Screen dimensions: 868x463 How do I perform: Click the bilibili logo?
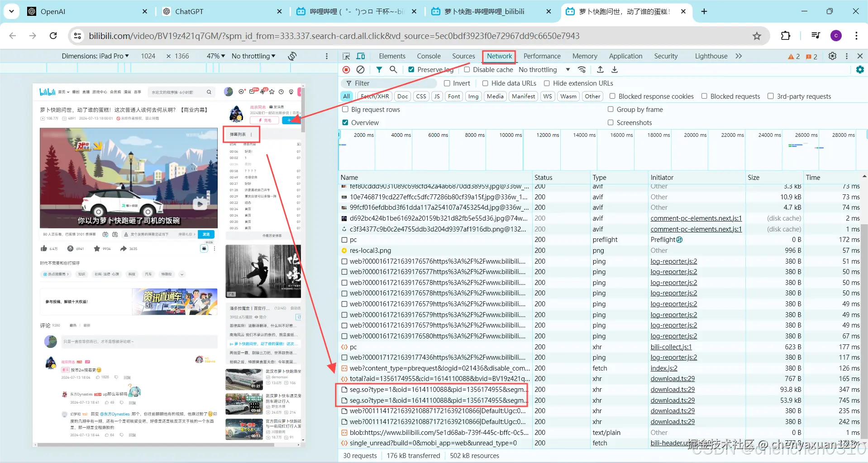pos(48,92)
